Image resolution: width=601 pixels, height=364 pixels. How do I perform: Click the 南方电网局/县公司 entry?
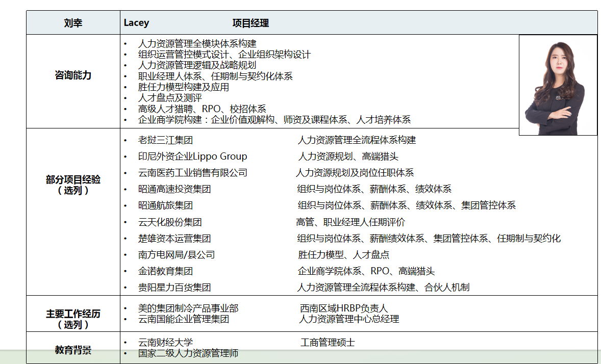tap(176, 255)
